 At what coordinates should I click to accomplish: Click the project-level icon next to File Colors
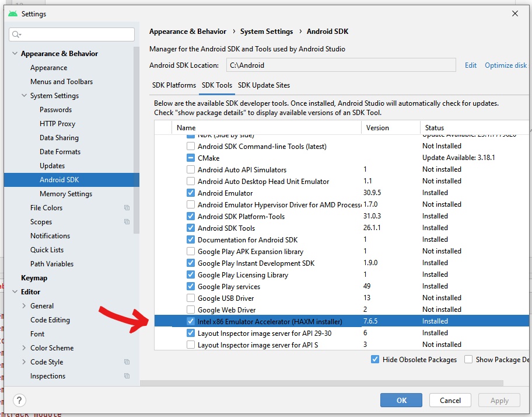127,207
